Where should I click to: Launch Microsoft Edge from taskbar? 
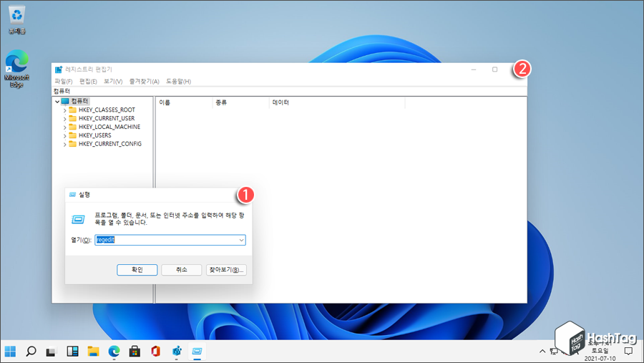pyautogui.click(x=114, y=352)
